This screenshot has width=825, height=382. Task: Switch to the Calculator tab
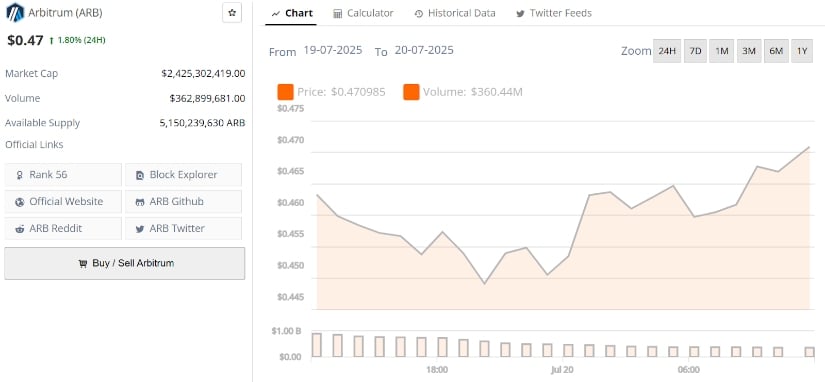tap(363, 13)
